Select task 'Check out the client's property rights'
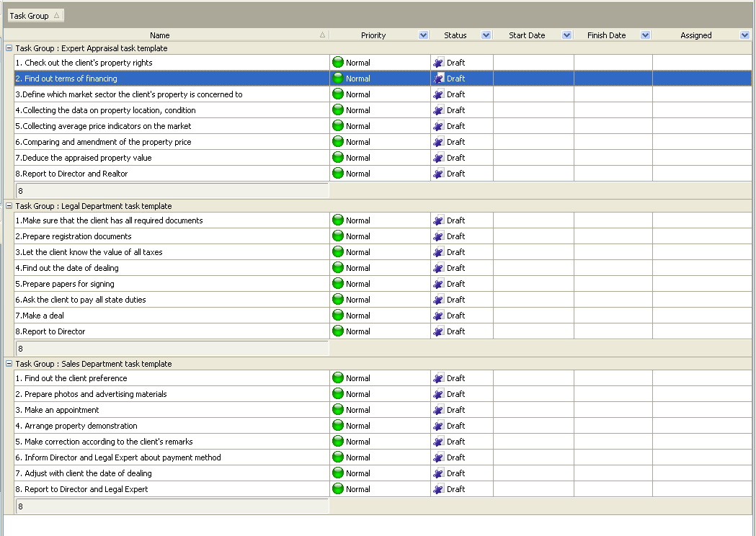Viewport: 756px width, 536px height. point(88,63)
